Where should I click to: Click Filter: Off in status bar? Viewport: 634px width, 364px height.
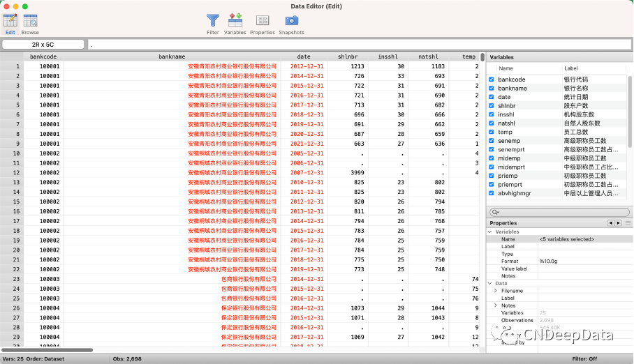click(x=584, y=358)
